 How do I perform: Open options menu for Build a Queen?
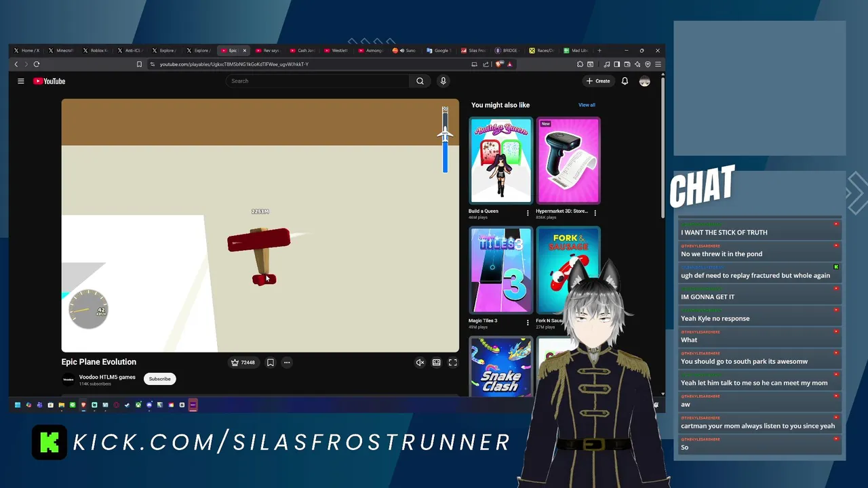[528, 213]
